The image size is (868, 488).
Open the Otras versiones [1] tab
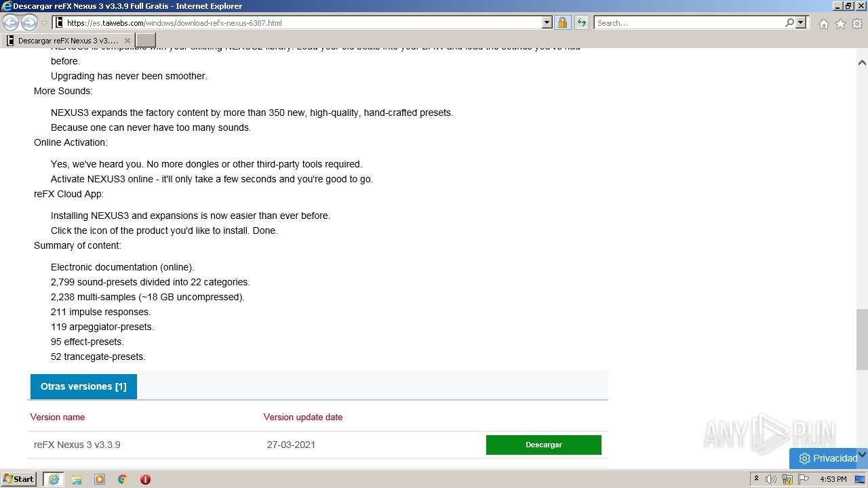[83, 386]
